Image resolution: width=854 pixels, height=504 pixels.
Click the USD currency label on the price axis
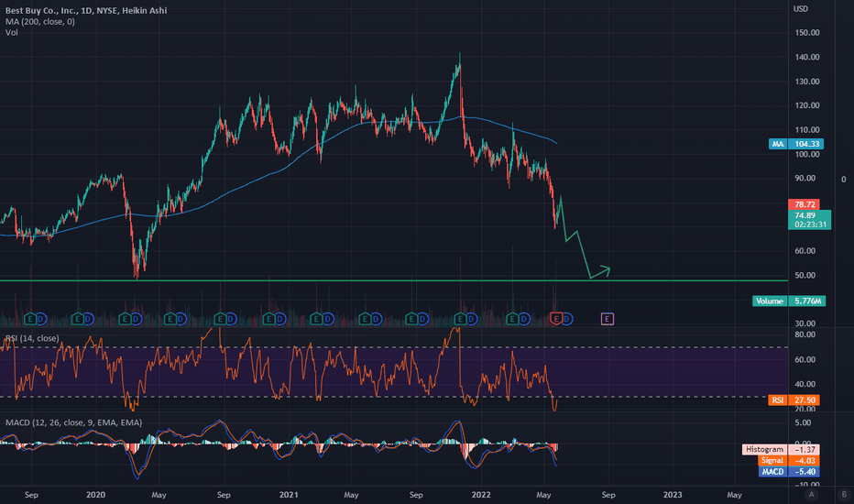point(801,9)
